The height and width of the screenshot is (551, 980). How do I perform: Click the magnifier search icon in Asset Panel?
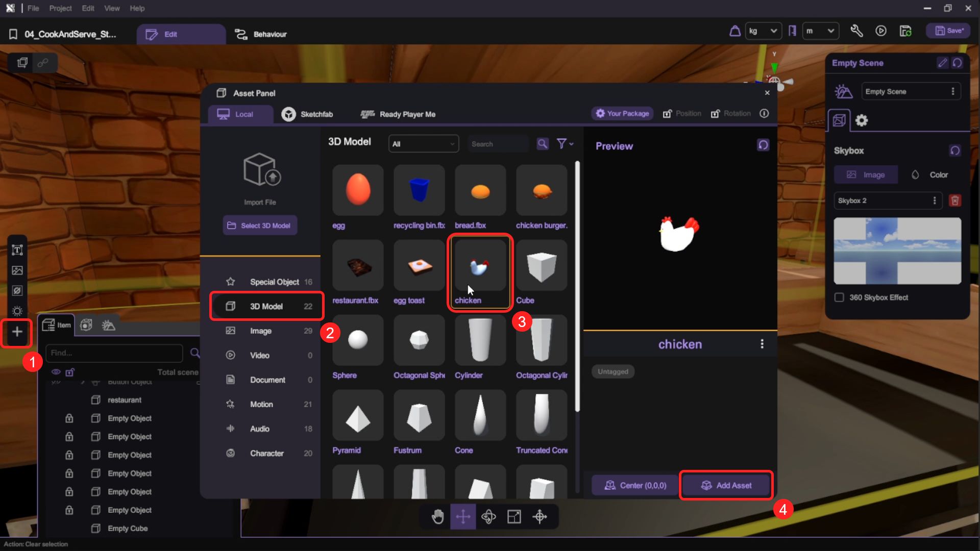coord(543,144)
